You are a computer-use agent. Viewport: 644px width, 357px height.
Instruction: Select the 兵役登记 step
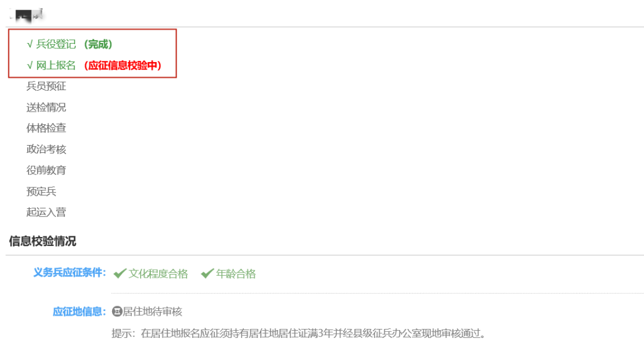pos(51,44)
